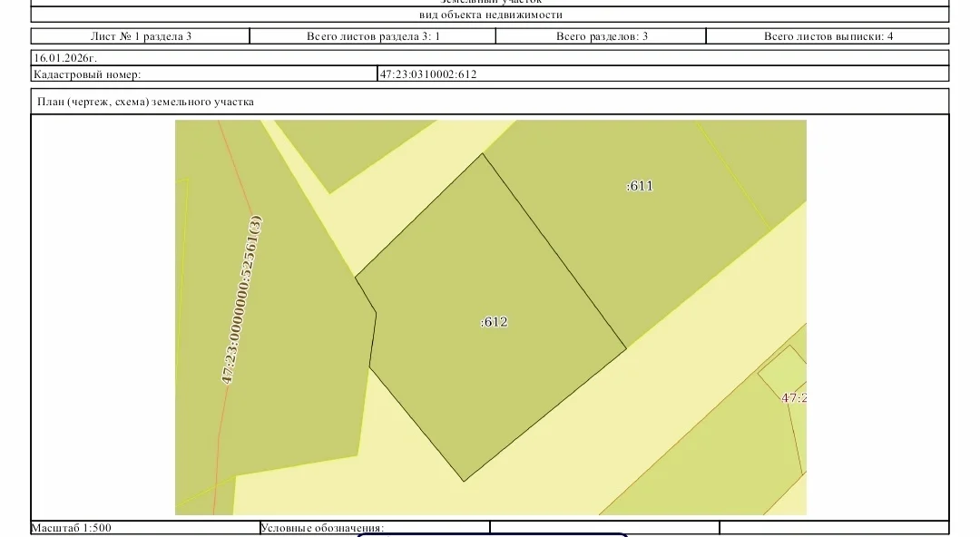
Task: Click the "Условные обозначения:" label
Action: [322, 528]
